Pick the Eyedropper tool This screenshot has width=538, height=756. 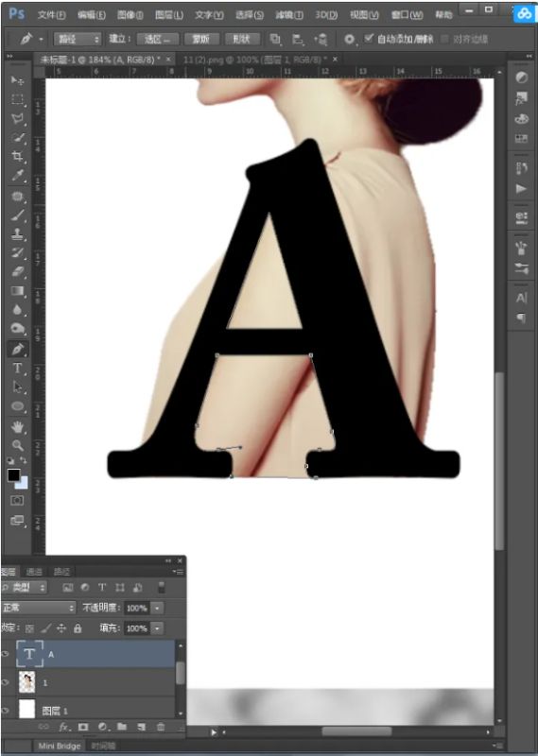click(x=17, y=176)
